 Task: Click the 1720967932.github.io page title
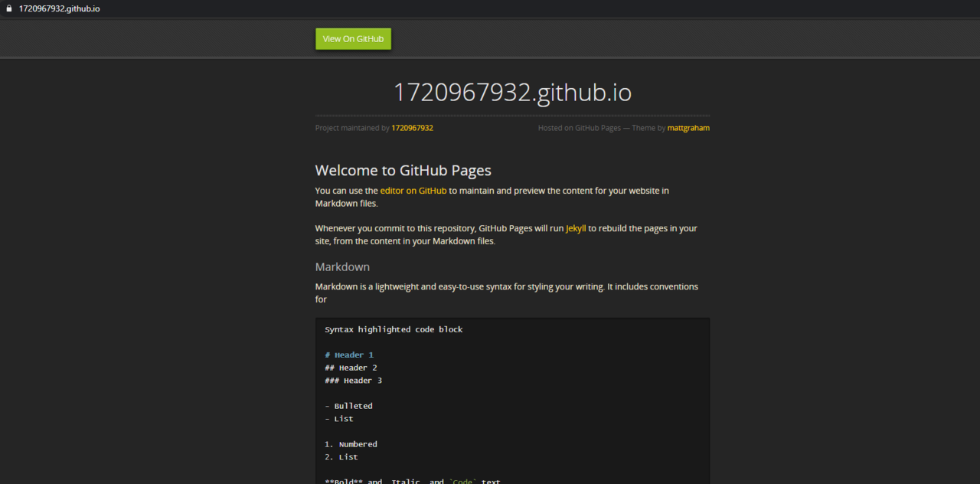point(512,92)
